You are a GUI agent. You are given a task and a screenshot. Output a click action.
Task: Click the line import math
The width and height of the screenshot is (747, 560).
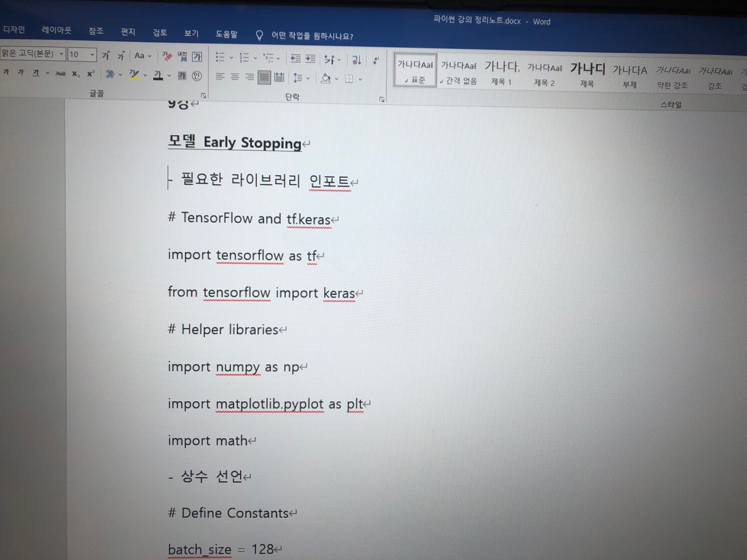[208, 440]
